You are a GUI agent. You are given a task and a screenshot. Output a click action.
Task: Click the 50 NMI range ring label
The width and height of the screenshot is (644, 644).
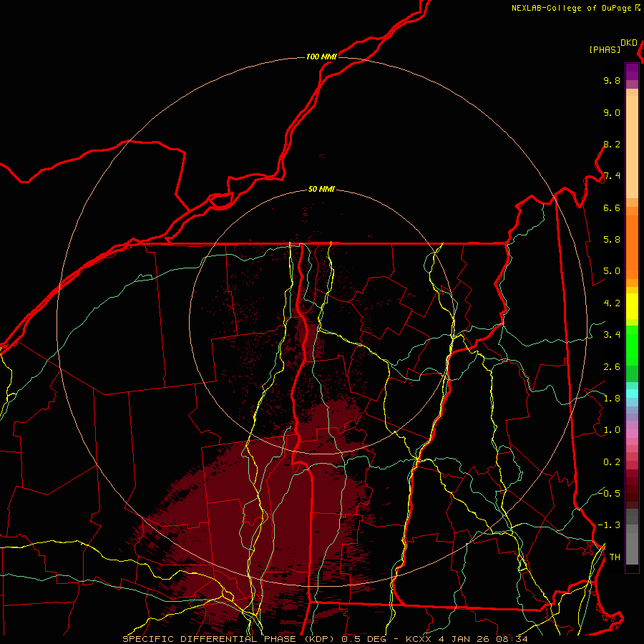(321, 190)
